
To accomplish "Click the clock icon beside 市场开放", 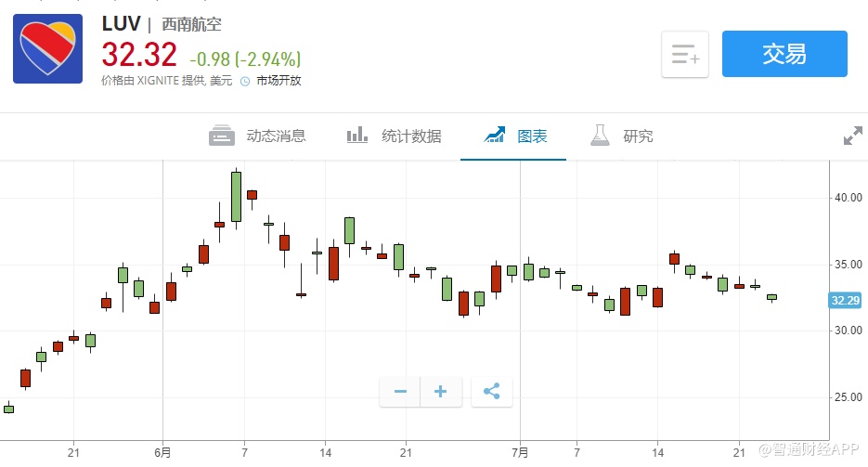I will pos(245,81).
